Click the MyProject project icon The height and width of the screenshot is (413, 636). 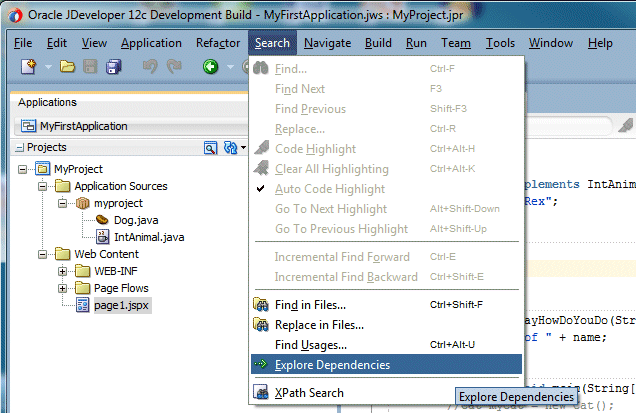(43, 168)
